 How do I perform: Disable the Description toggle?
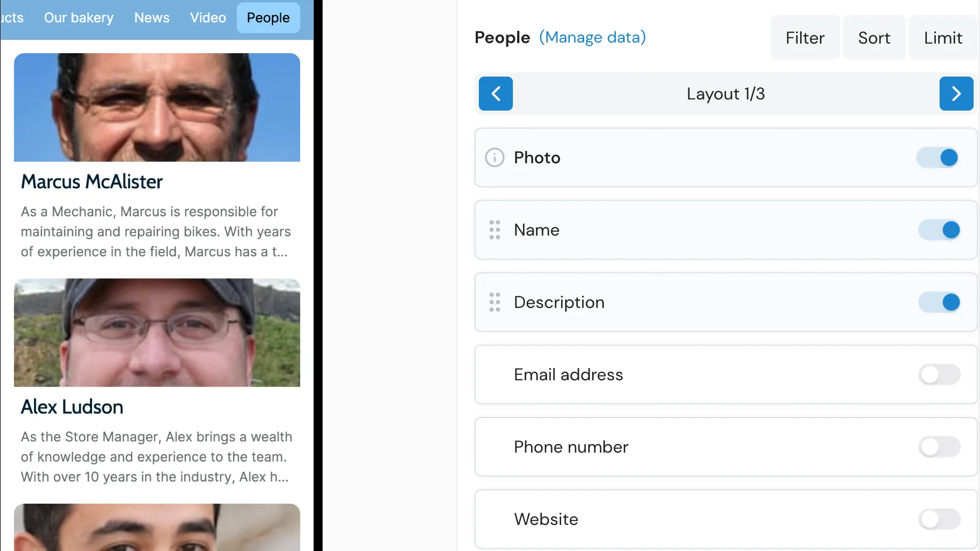(939, 302)
